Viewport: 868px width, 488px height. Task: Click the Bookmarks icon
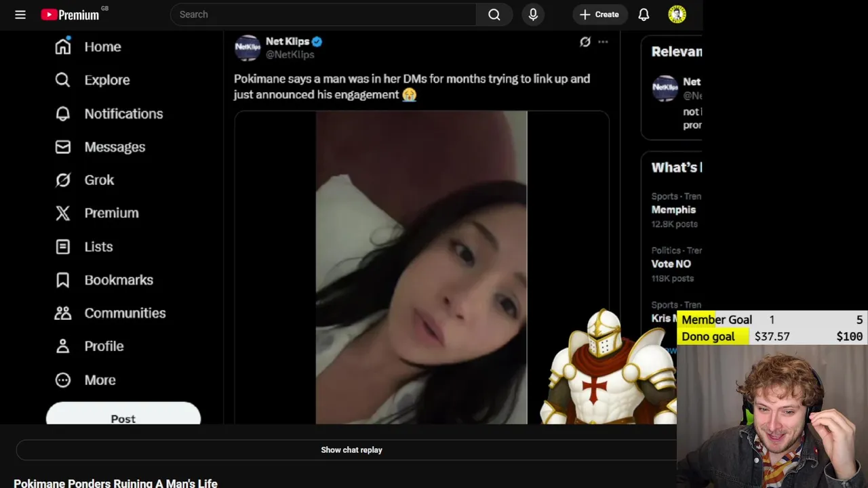[63, 280]
